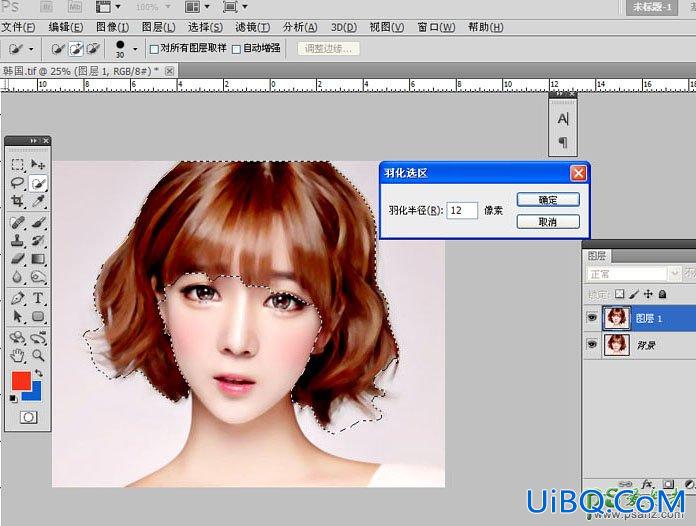Open the 滤镜(T) menu
The width and height of the screenshot is (696, 526).
pyautogui.click(x=253, y=28)
